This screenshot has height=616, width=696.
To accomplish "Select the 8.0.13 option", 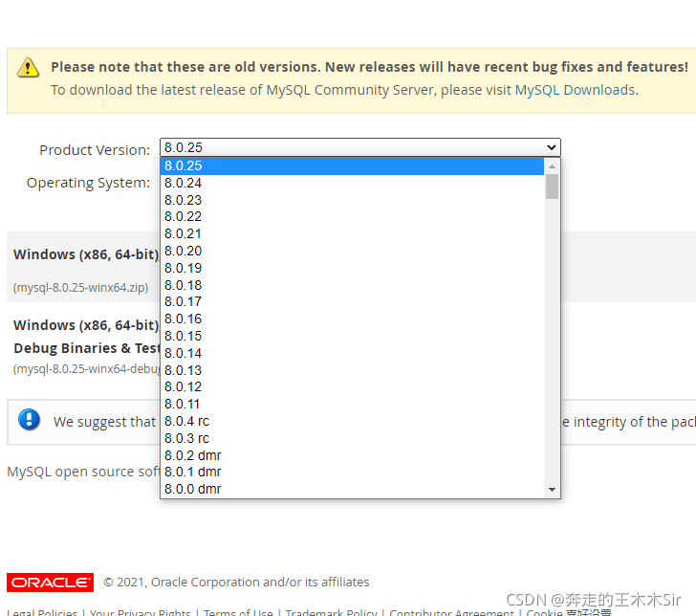I will click(352, 370).
